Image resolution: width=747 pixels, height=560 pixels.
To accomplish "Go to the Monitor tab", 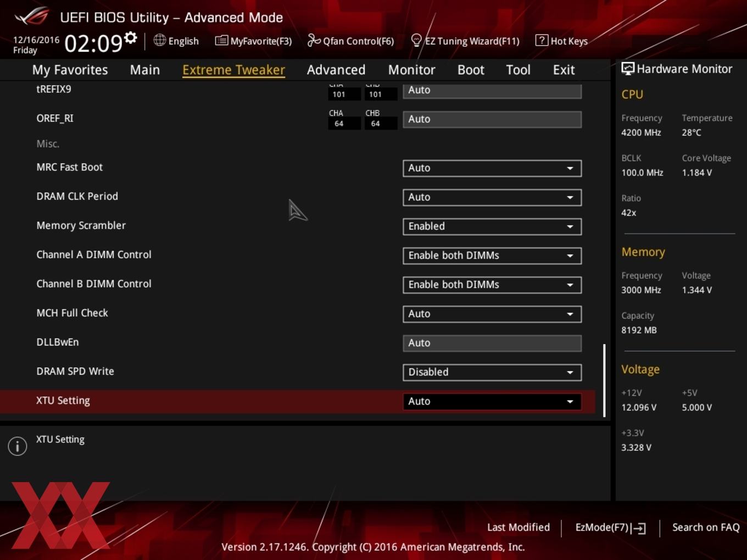I will 412,70.
